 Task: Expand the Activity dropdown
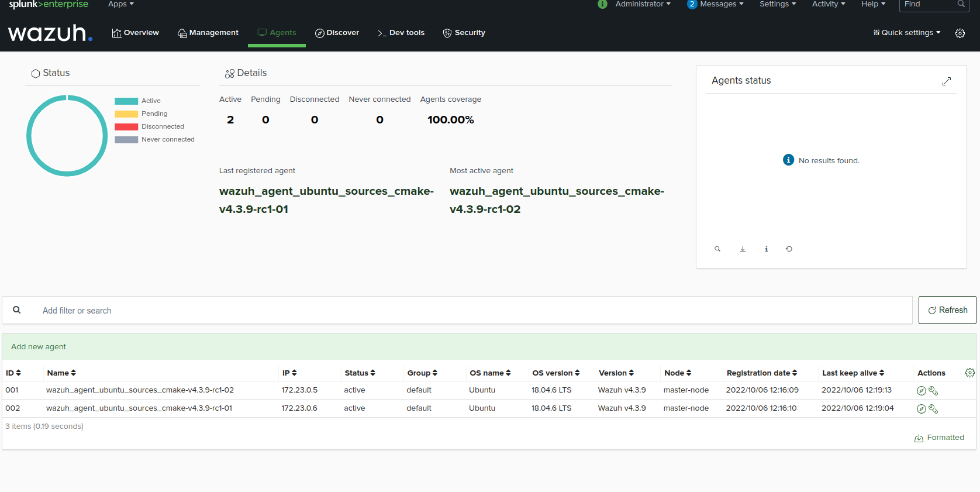tap(829, 4)
